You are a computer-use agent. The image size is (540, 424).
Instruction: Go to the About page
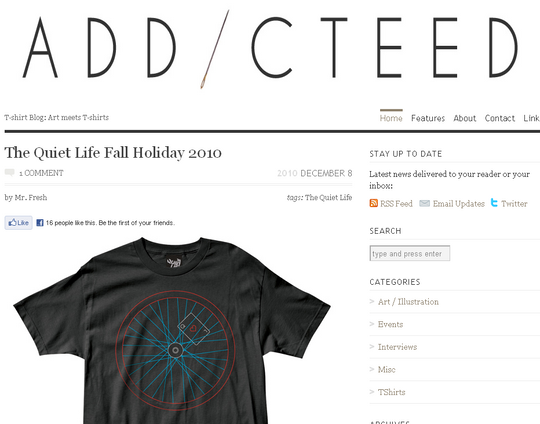465,118
